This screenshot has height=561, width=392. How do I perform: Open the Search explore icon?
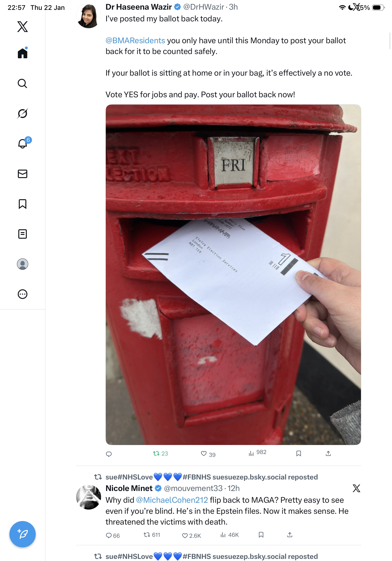coord(23,84)
